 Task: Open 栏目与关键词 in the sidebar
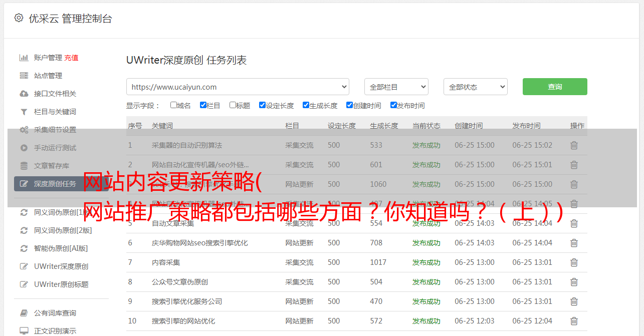click(55, 112)
